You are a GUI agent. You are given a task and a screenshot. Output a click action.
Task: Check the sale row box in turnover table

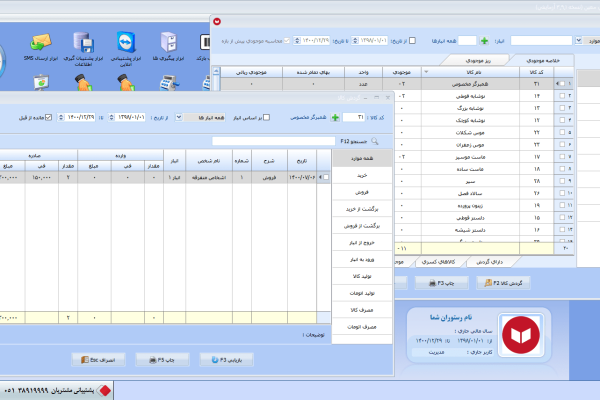click(326, 177)
